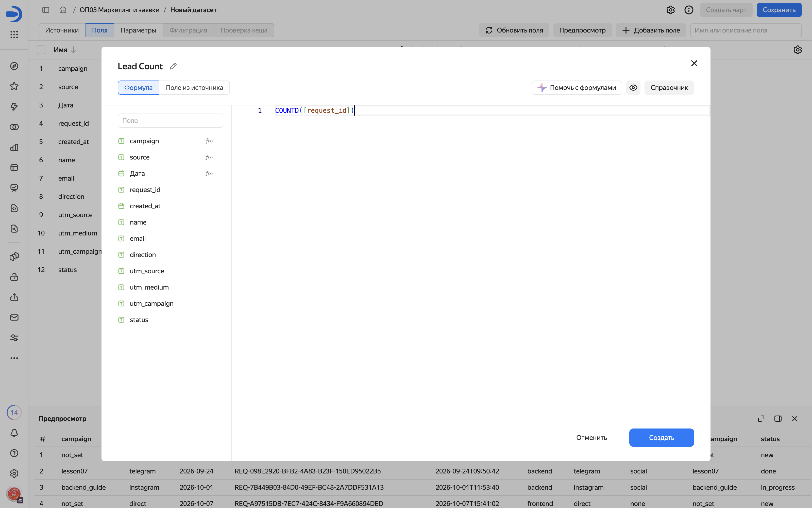The image size is (812, 508).
Task: Click the f(x) icon next to Дата
Action: (x=209, y=174)
